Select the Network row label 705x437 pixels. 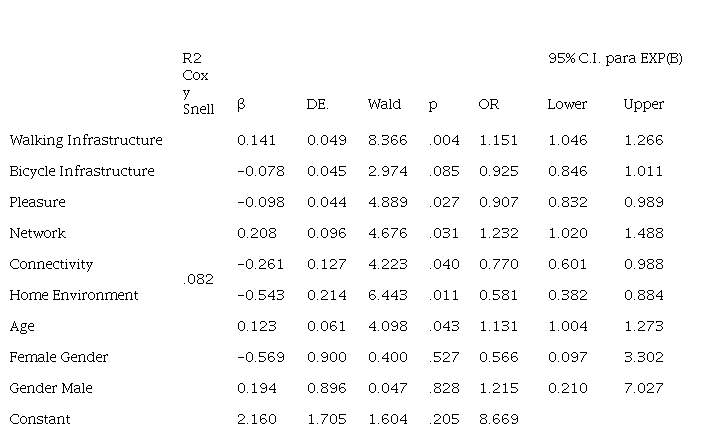pyautogui.click(x=37, y=233)
